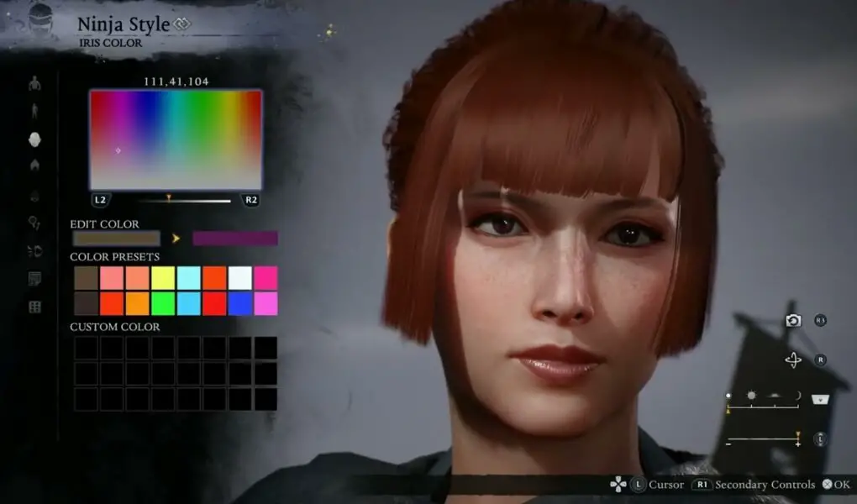Choose the bright green color preset
Screen dimensions: 857x504
tap(163, 303)
